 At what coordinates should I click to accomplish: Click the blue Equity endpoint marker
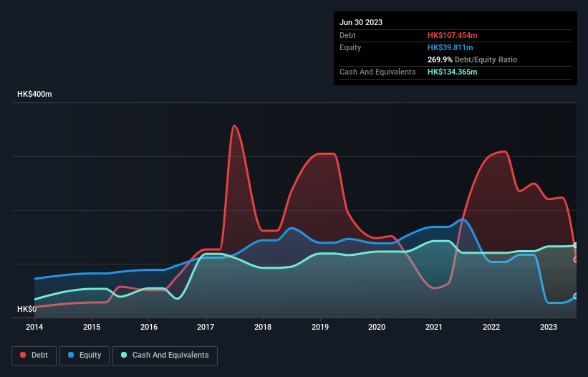click(x=576, y=296)
